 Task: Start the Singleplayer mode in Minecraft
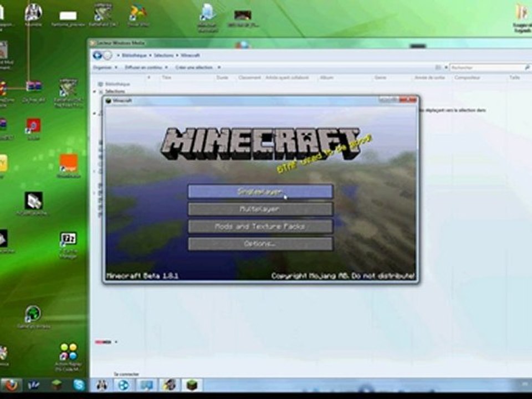[260, 192]
